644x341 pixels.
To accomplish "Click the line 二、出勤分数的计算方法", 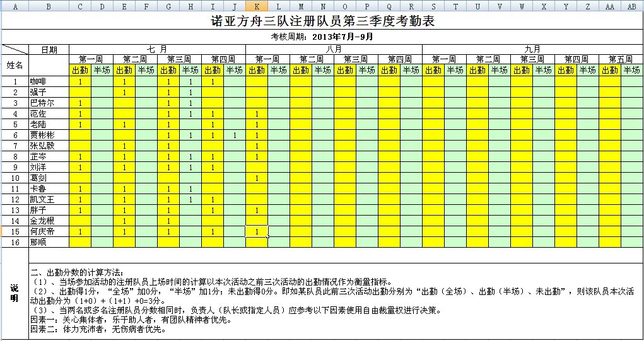I will point(77,272).
